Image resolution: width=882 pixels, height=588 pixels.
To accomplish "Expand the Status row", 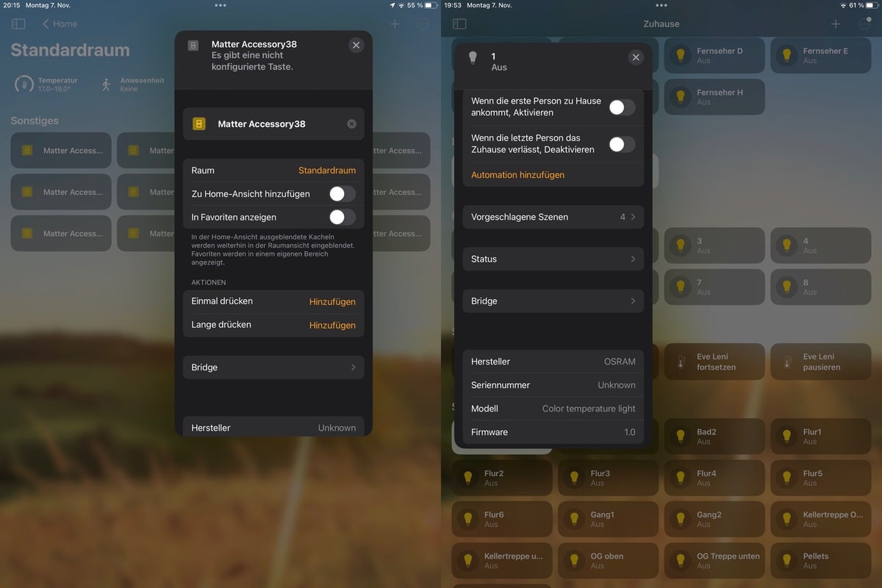I will (x=553, y=259).
